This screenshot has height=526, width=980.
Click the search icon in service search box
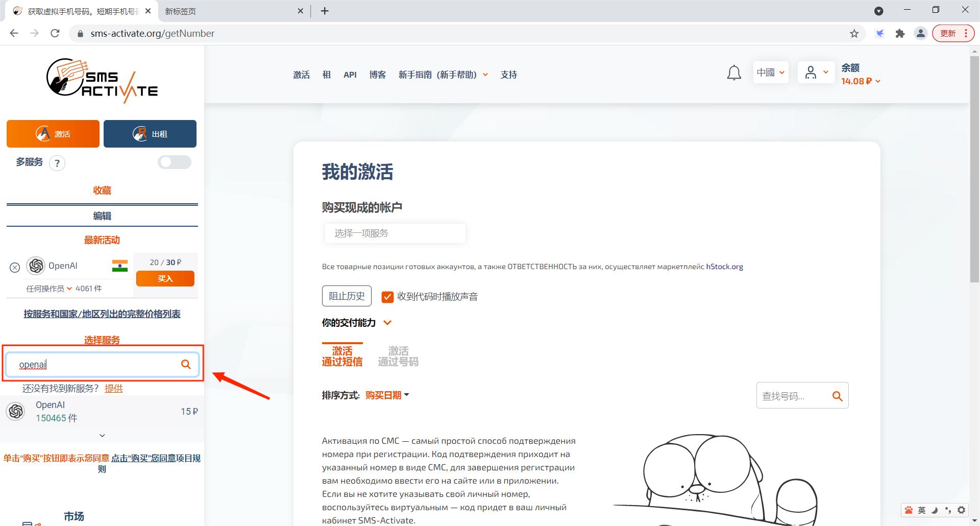pyautogui.click(x=186, y=364)
